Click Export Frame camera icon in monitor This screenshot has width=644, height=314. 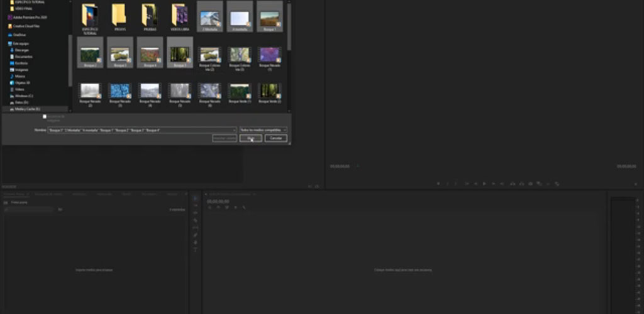(x=531, y=183)
